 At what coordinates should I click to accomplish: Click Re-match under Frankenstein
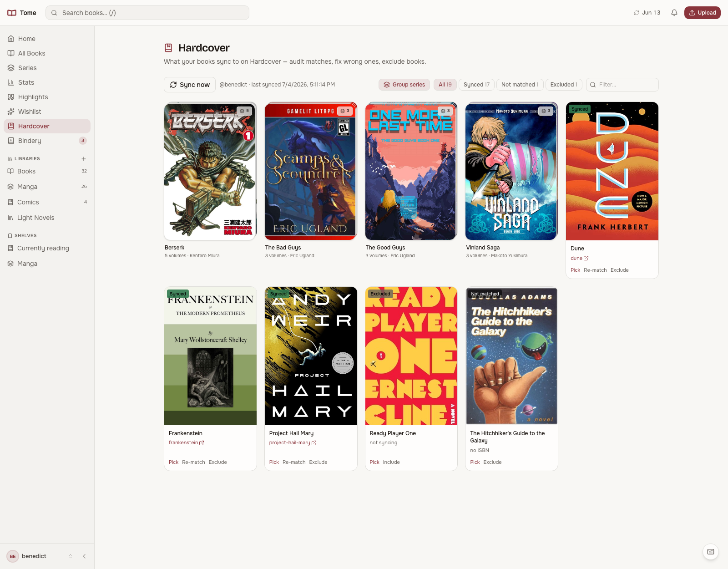[x=193, y=462]
